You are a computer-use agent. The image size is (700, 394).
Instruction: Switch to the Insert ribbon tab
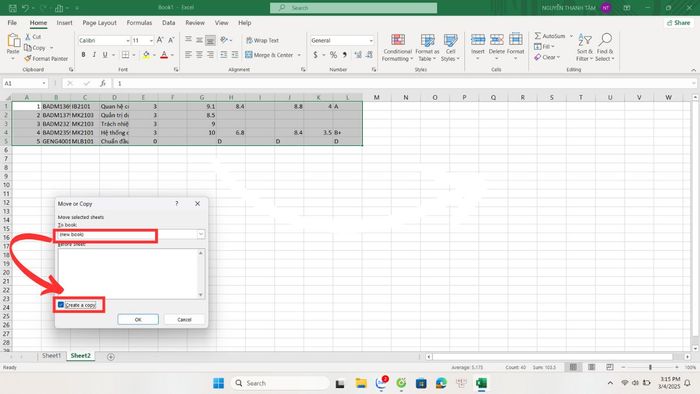coord(64,23)
